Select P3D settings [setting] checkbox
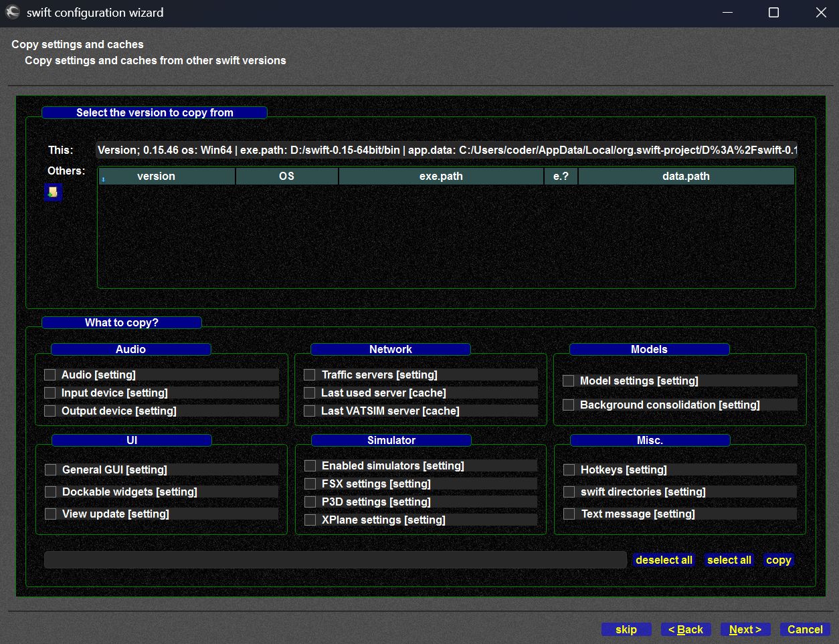The width and height of the screenshot is (839, 644). click(310, 502)
